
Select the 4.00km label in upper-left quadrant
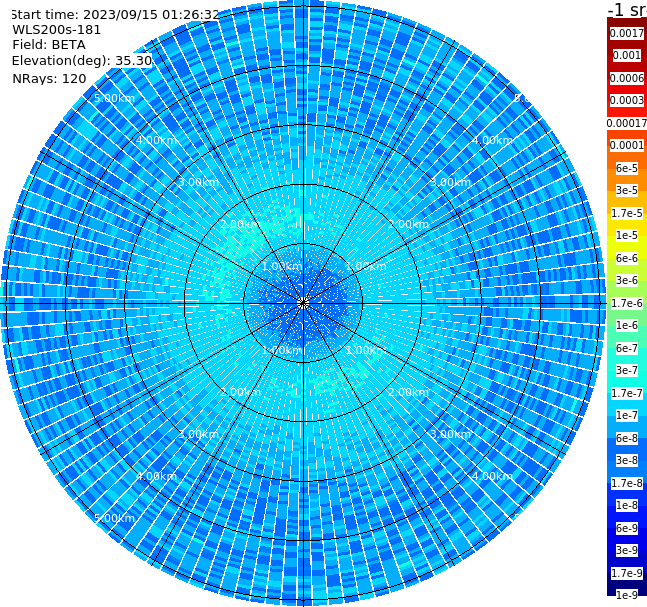tap(156, 140)
